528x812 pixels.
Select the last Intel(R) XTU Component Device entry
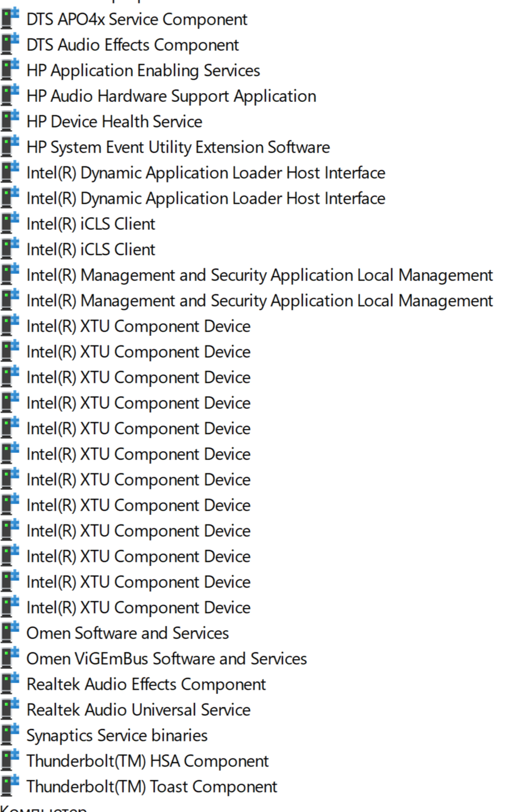138,607
